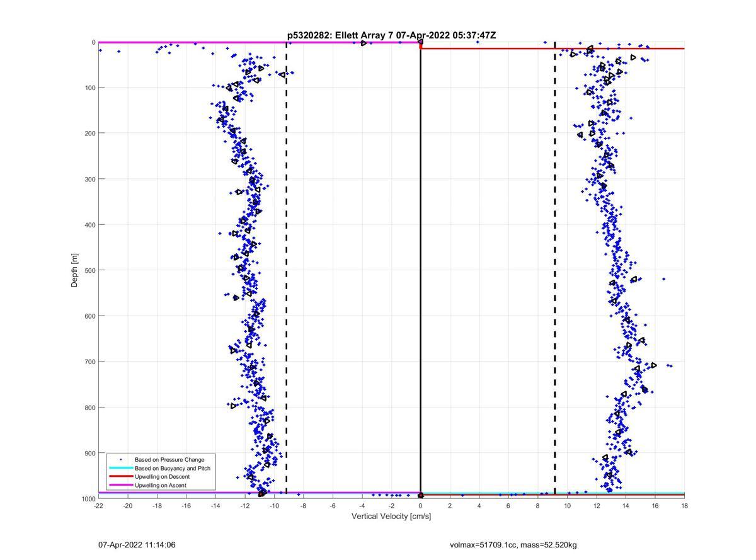Screen dimensions: 756x560
Task: Click the timestamp '07-Apr-2022 11:14:06' footer
Action: 137,544
